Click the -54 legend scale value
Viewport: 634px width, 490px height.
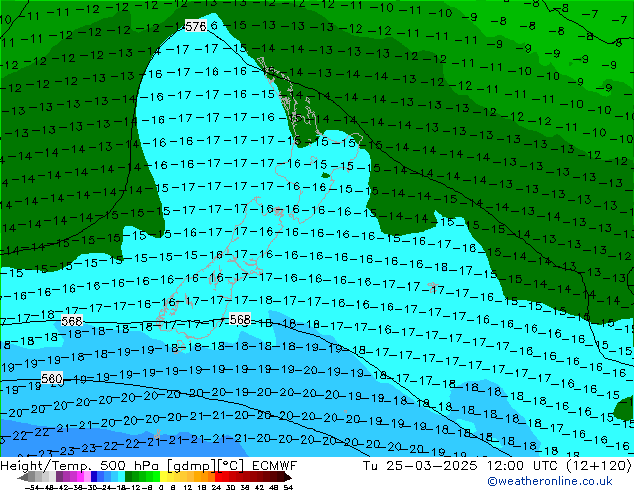pyautogui.click(x=32, y=487)
